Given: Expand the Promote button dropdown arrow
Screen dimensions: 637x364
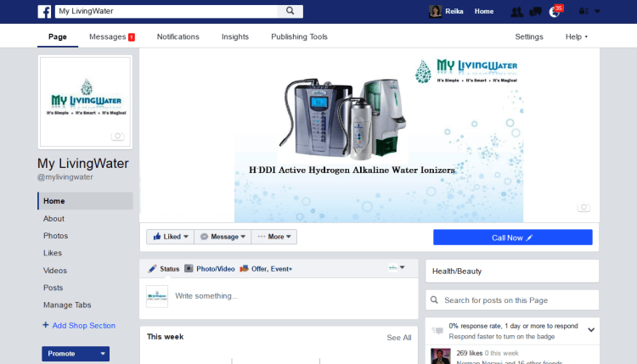Looking at the screenshot, I should click(x=103, y=354).
